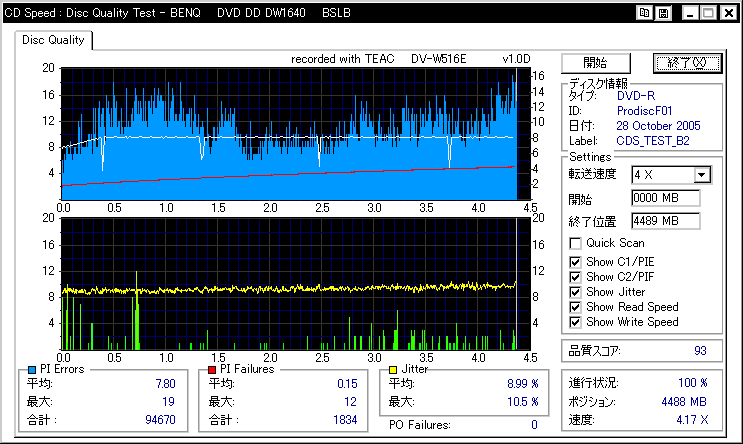Screen dimensions: 743x444
Task: Click the progress value 100 %
Action: (693, 383)
